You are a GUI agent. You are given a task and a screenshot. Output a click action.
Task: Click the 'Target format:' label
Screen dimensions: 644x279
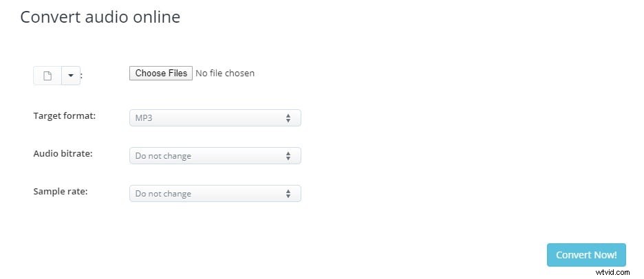pos(65,115)
